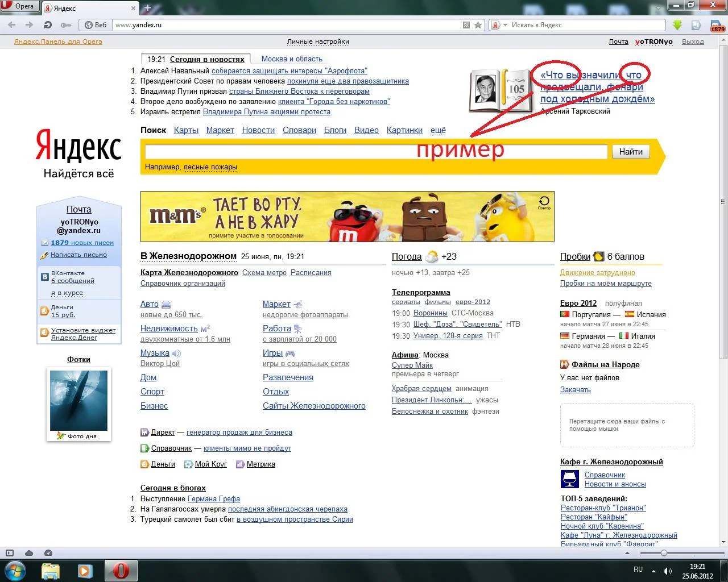This screenshot has height=582, width=728.
Task: Expand the ещё services dropdown
Action: coord(438,130)
